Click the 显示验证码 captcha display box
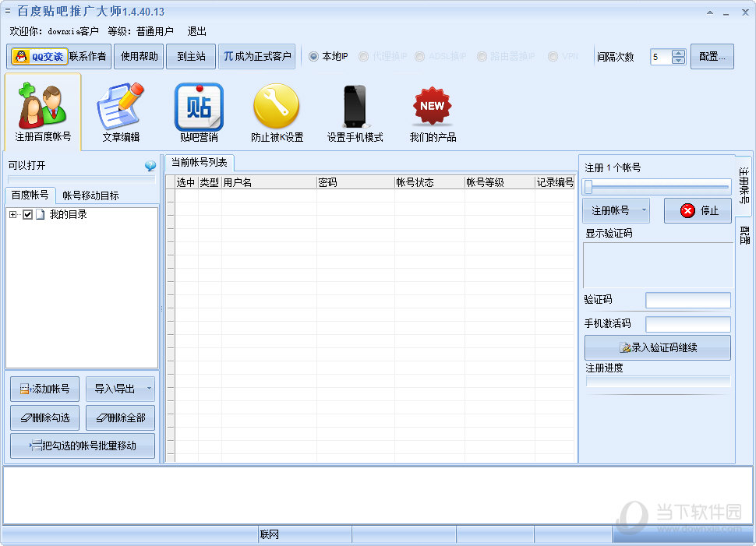The height and width of the screenshot is (546, 756). click(658, 265)
